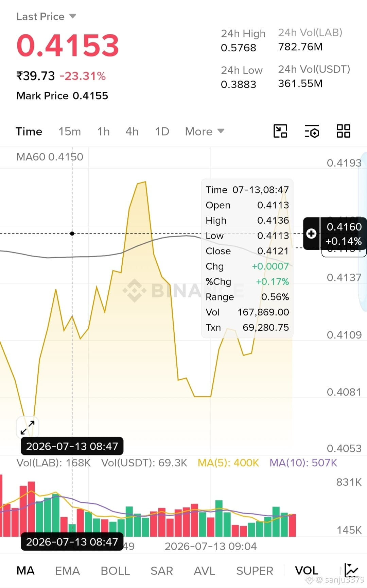
Task: Open chart indicator settings icon
Action: tap(312, 131)
